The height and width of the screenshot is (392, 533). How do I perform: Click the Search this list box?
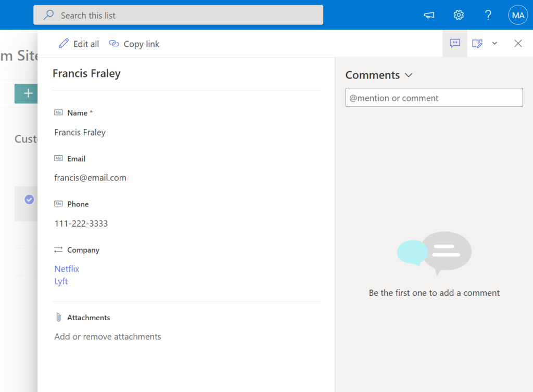tap(178, 15)
